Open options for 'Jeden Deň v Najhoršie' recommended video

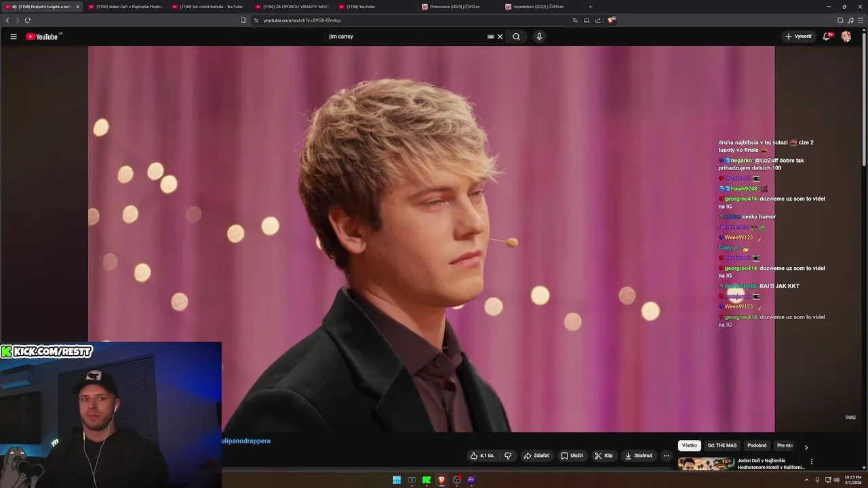pos(811,462)
